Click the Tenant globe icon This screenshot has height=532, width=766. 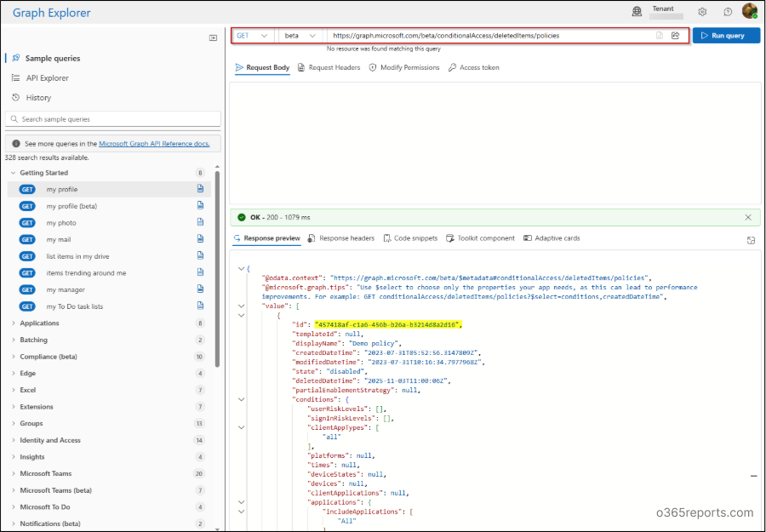tap(637, 12)
